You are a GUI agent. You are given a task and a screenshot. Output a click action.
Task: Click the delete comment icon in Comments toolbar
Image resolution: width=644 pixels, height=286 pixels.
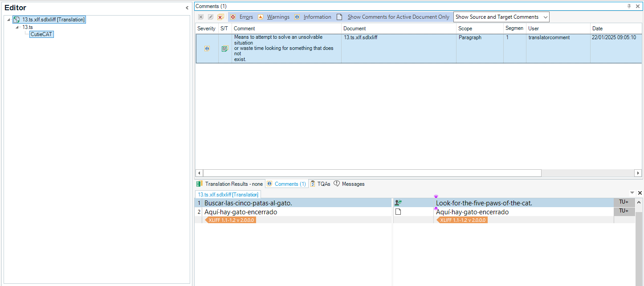[x=201, y=17]
